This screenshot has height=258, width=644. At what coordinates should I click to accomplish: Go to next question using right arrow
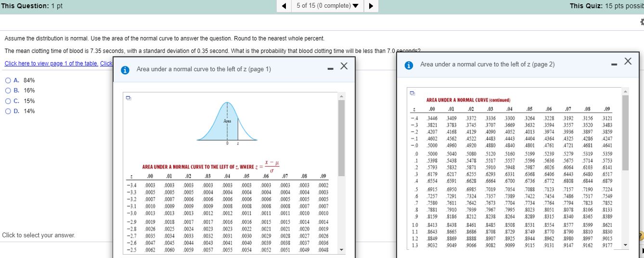371,6
